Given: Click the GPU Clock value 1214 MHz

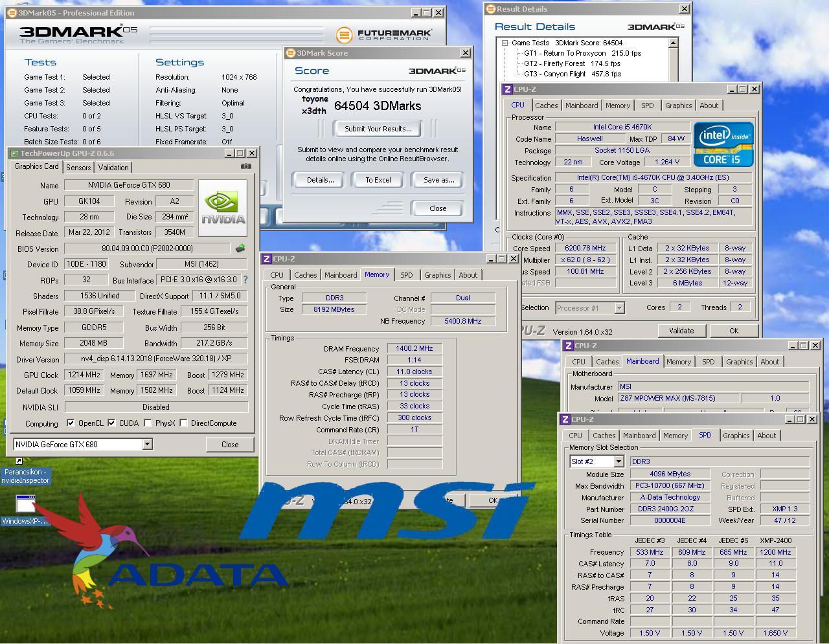Looking at the screenshot, I should [x=84, y=375].
